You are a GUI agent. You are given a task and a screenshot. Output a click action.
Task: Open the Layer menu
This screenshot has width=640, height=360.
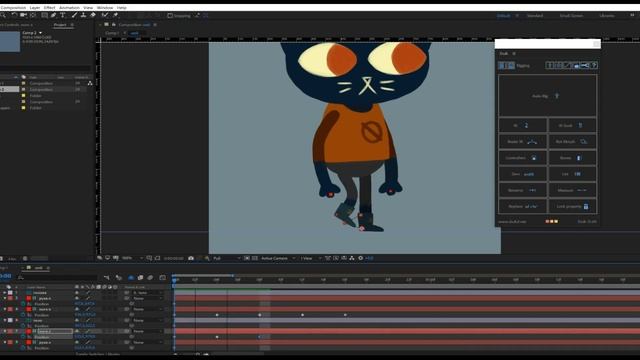(x=35, y=7)
